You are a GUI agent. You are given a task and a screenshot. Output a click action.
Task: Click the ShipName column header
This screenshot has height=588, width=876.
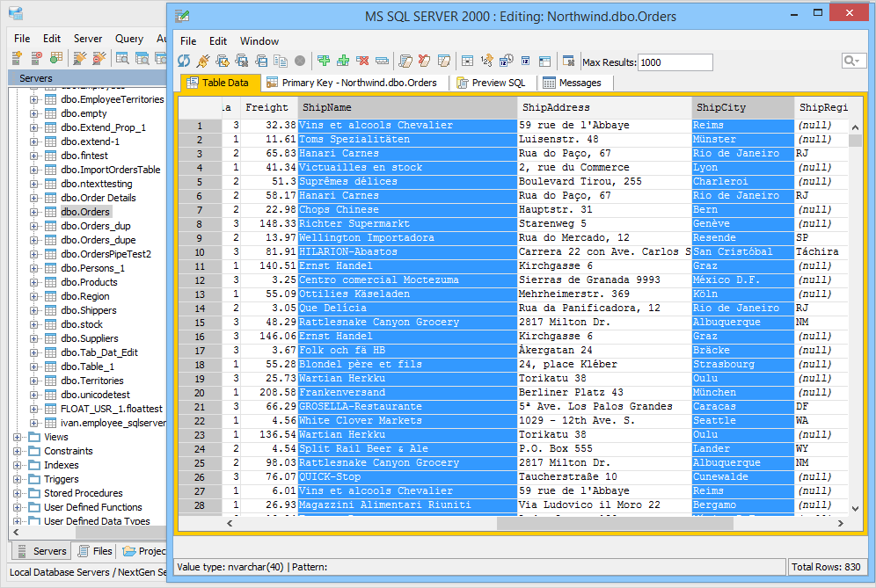[408, 108]
